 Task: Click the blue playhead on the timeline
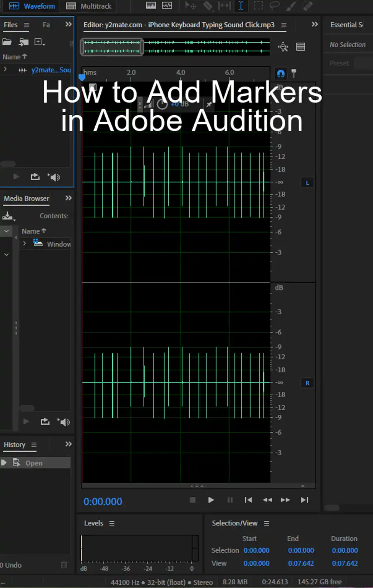click(x=82, y=77)
